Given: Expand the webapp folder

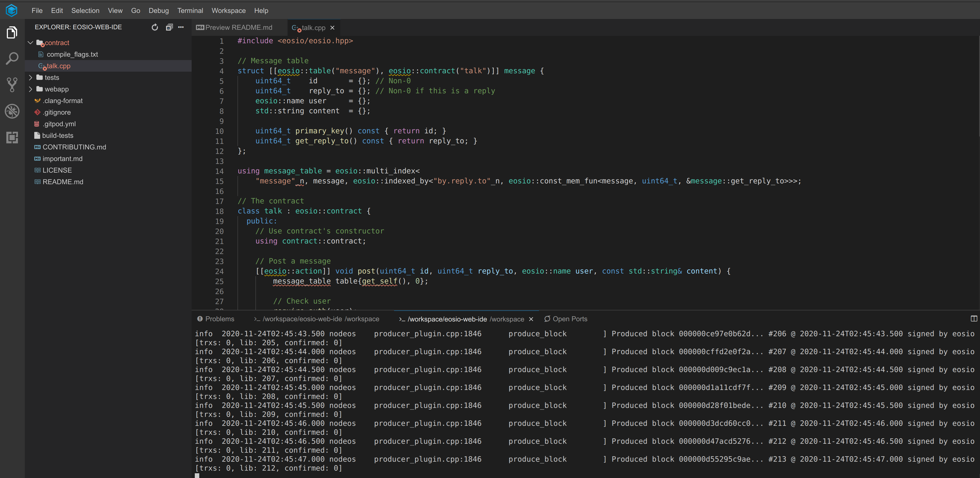Looking at the screenshot, I should [30, 89].
